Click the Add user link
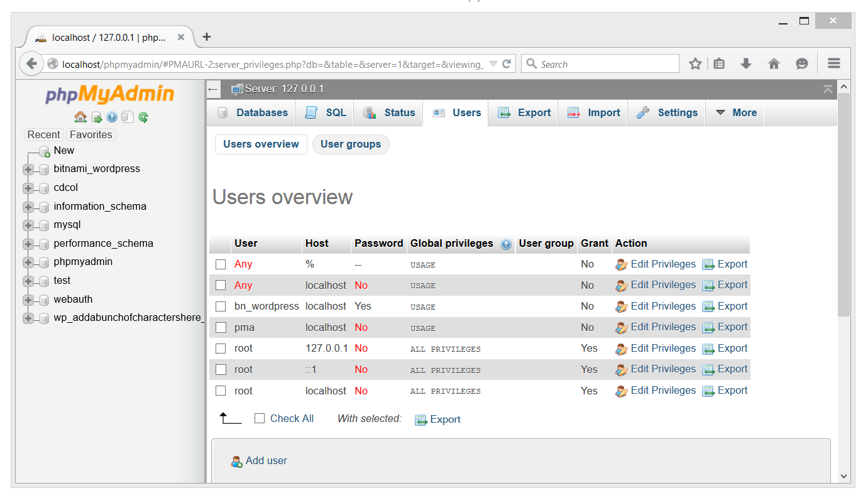The height and width of the screenshot is (498, 868). pos(266,460)
